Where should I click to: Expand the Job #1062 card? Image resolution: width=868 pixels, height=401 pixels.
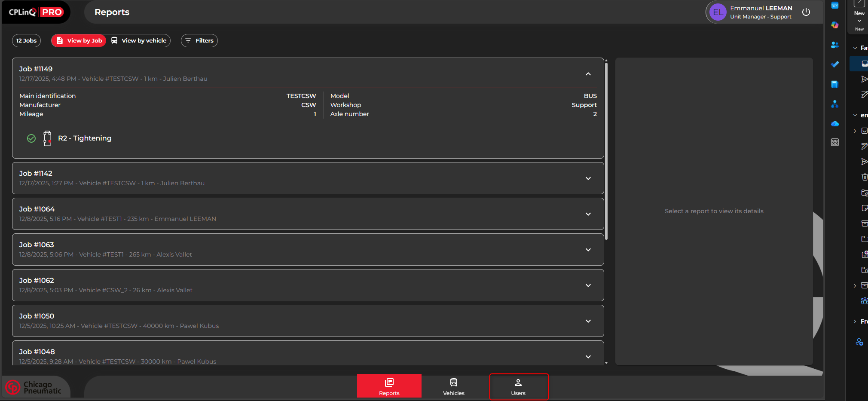(588, 285)
